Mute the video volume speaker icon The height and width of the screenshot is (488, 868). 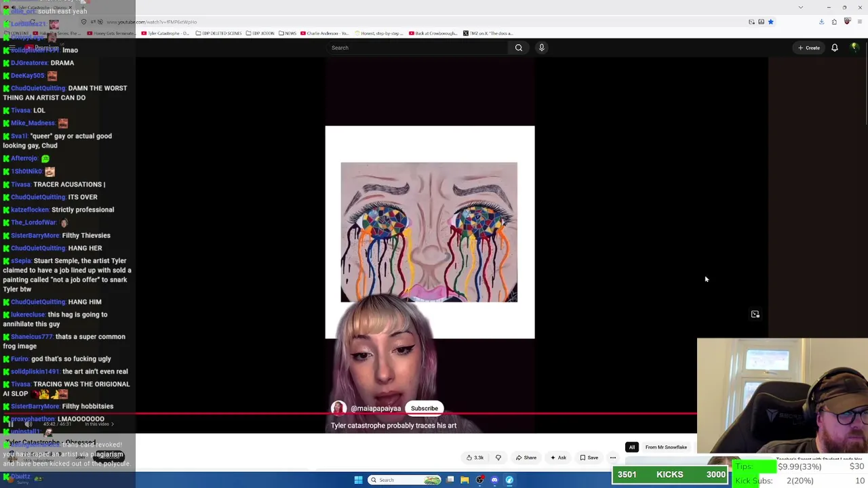pyautogui.click(x=28, y=424)
